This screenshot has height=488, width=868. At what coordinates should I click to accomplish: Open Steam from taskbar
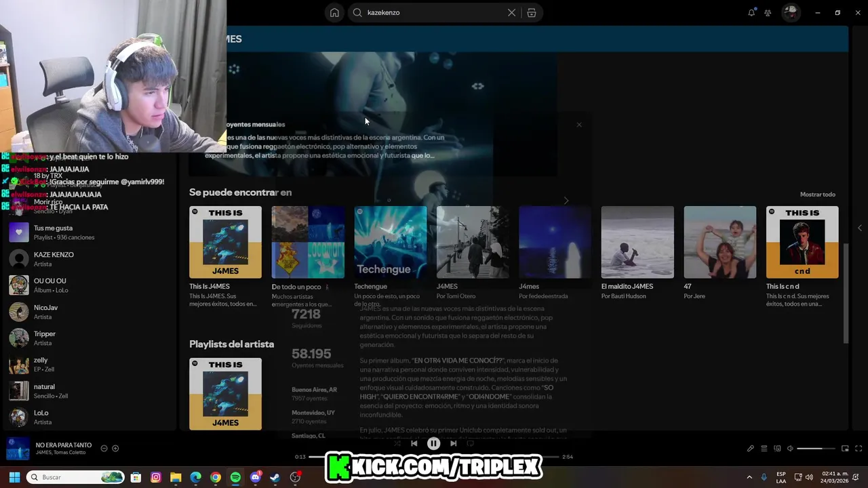click(275, 477)
